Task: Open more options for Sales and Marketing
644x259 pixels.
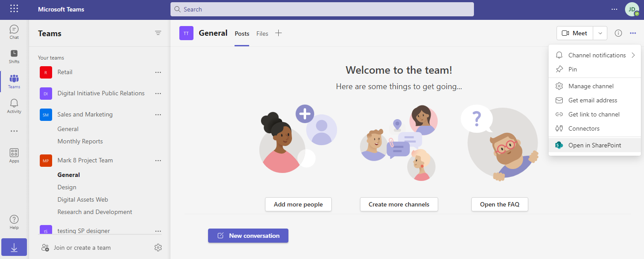Action: 158,114
